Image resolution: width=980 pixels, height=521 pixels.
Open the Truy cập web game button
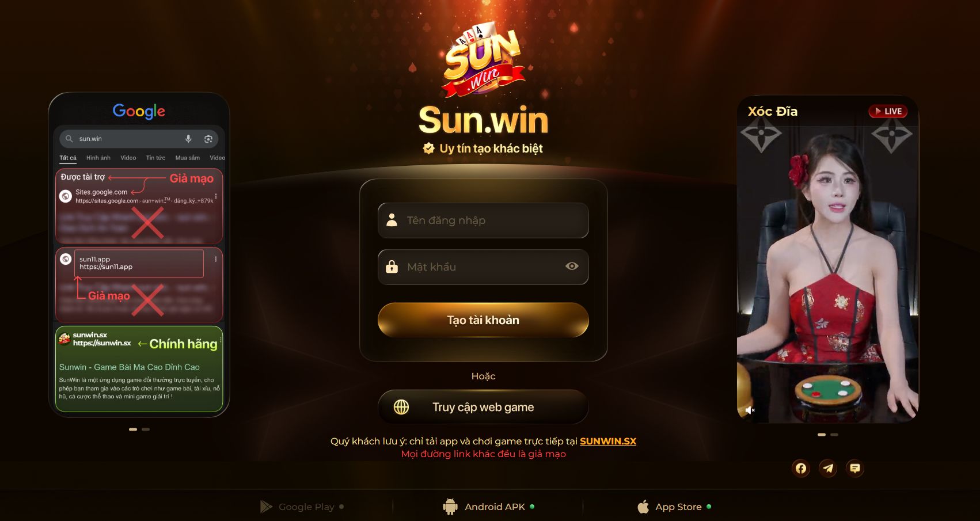[483, 407]
